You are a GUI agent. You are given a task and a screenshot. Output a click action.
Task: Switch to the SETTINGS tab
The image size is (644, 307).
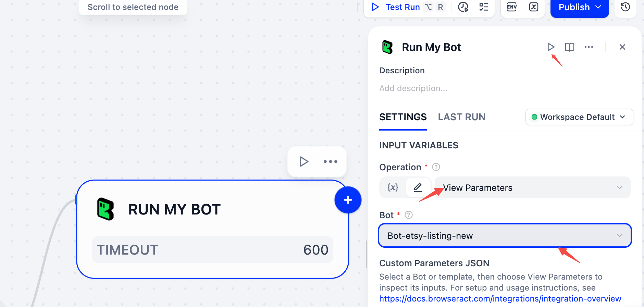pyautogui.click(x=403, y=117)
